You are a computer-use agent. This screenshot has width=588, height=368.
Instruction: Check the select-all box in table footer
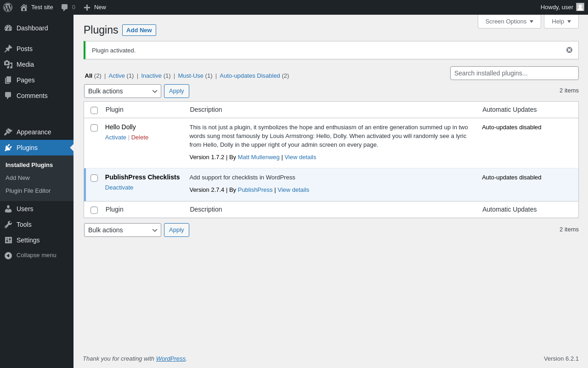[x=94, y=210]
